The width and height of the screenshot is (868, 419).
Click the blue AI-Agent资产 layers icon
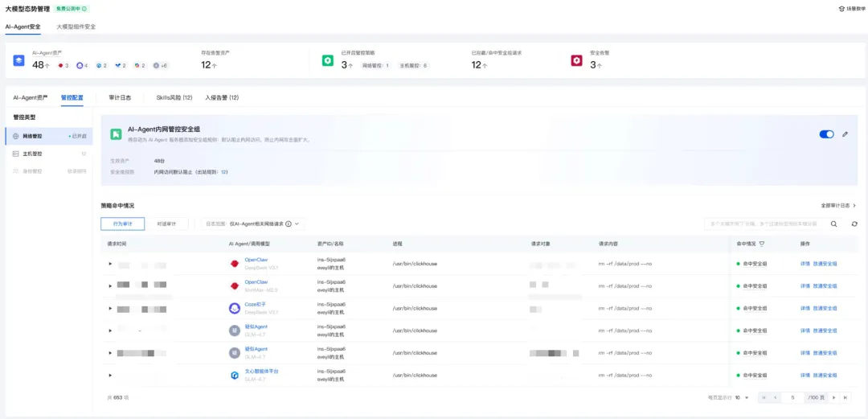click(19, 60)
